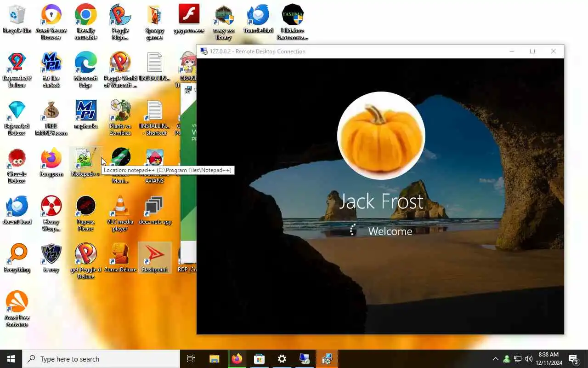588x368 pixels.
Task: Focus the Type here to search box
Action: pos(101,359)
